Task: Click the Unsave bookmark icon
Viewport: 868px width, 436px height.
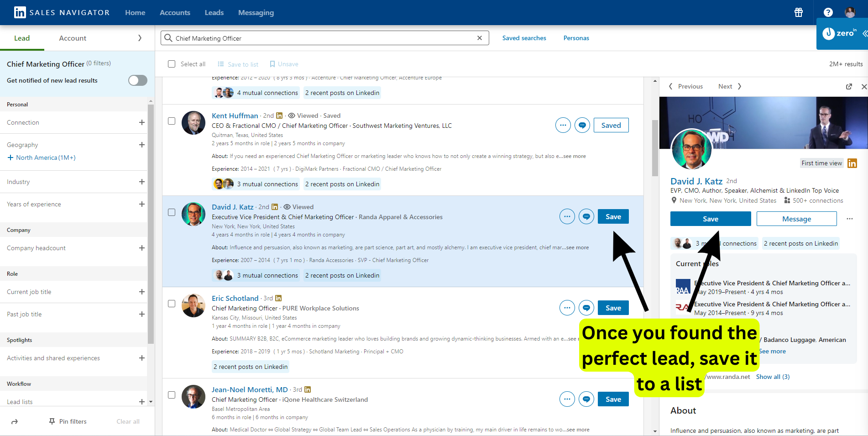Action: [272, 64]
